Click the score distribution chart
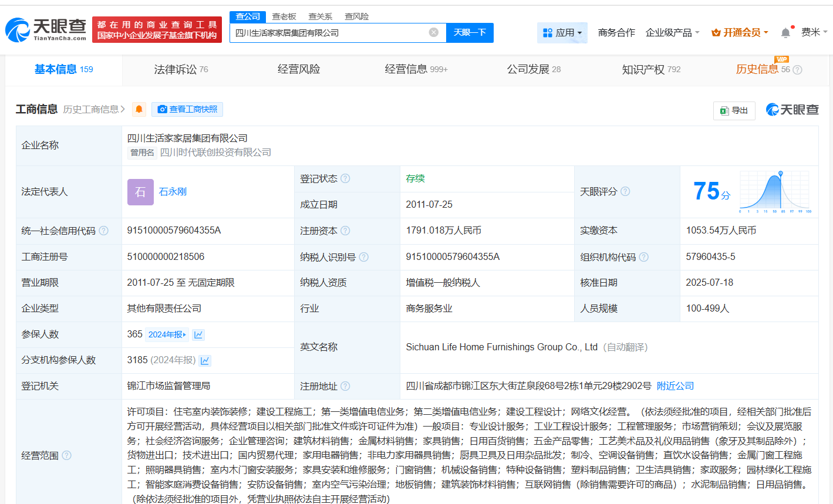This screenshot has width=833, height=504. point(775,192)
